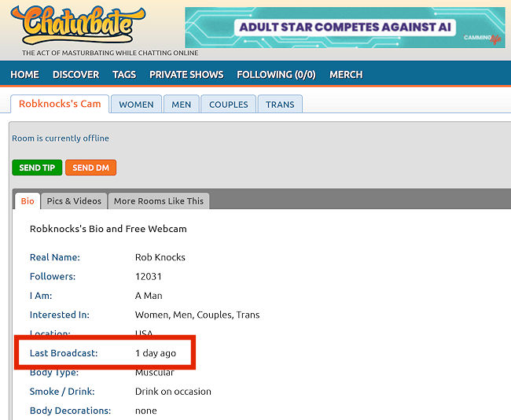Click the orange SEND DM button
This screenshot has height=420, width=511.
(90, 168)
